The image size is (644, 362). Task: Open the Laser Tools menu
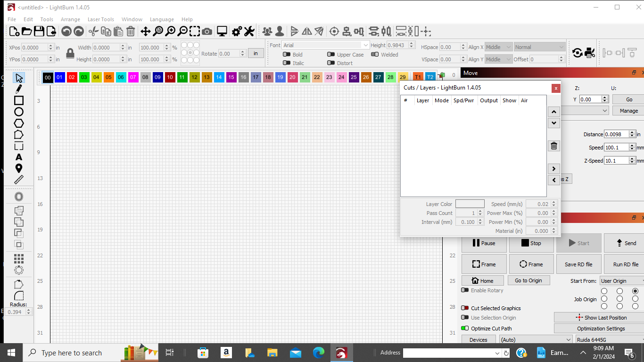(x=101, y=19)
